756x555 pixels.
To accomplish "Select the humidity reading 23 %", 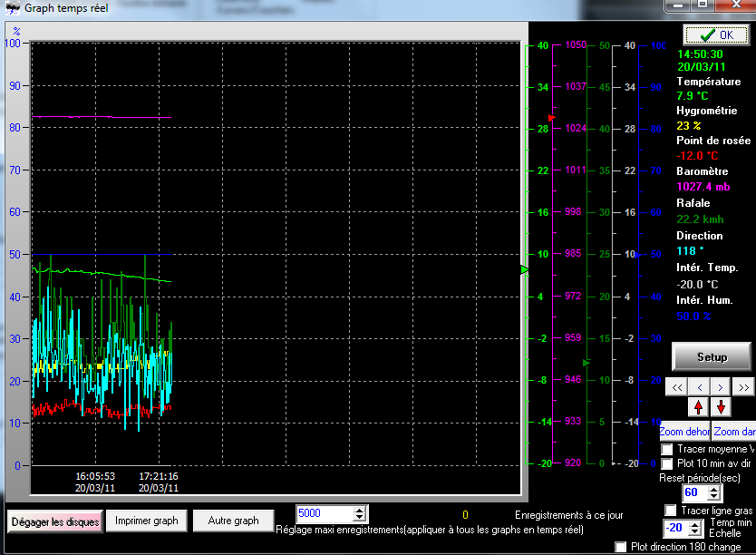I will click(x=689, y=126).
